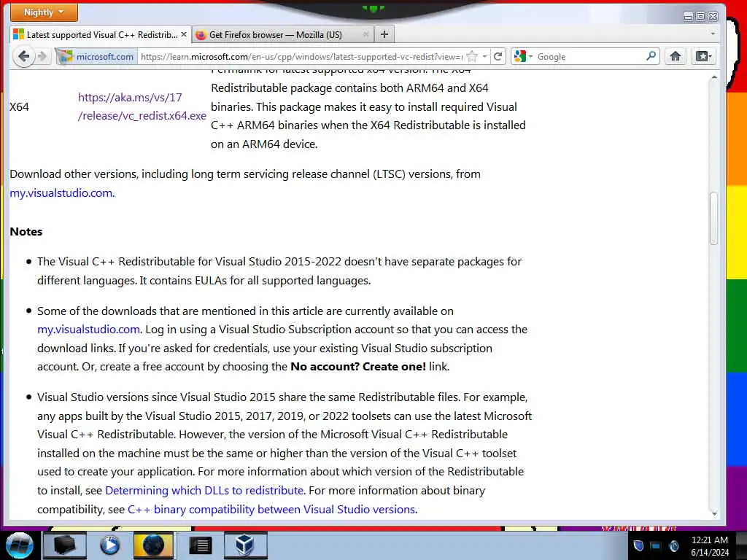Click the scroll down arrow of the page
Screen dimensions: 747x560
[x=713, y=513]
